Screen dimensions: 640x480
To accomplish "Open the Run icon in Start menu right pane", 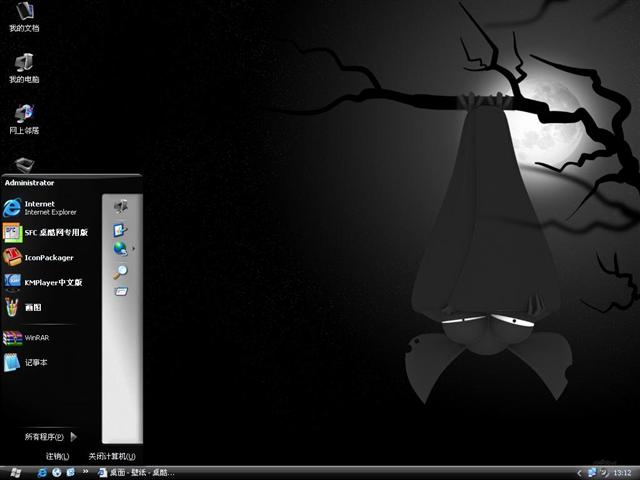I will tap(121, 291).
